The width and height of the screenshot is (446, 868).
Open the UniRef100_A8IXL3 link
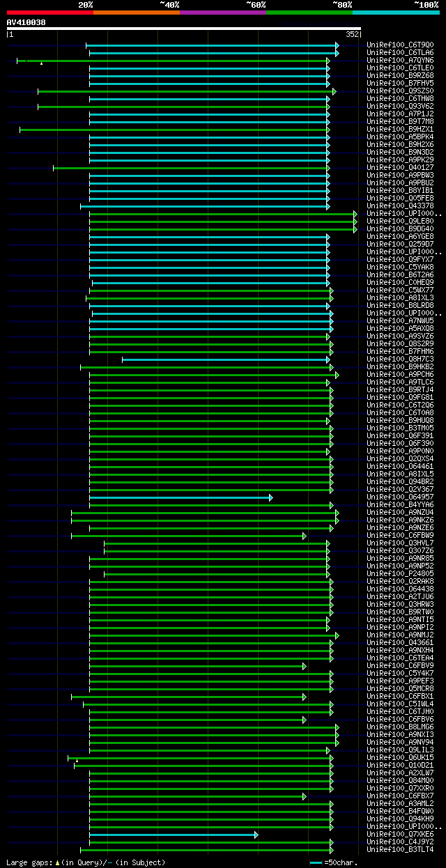(400, 298)
